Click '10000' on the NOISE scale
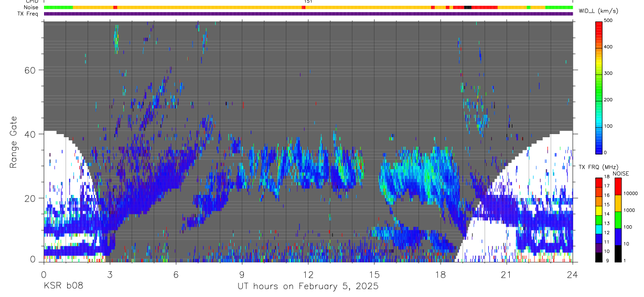This screenshot has height=297, width=644. pos(631,193)
